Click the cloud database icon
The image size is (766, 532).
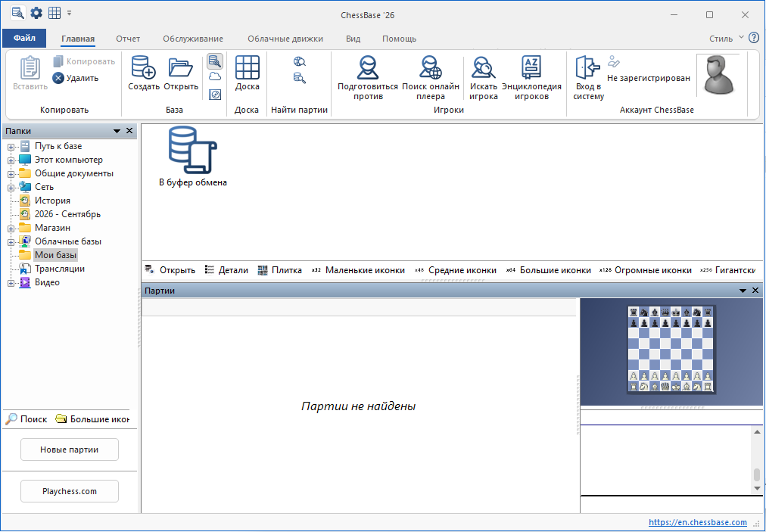215,76
